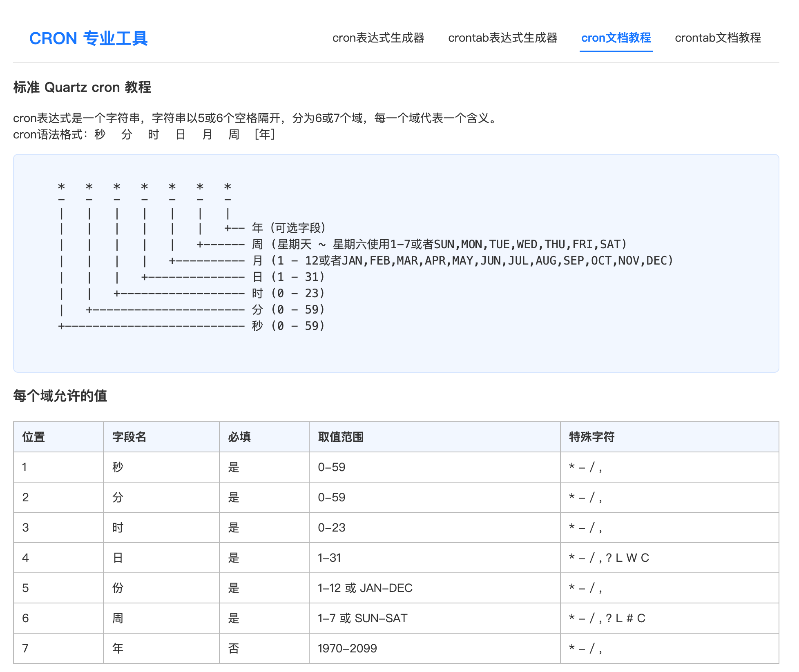Viewport: 799px width, 672px height.
Task: Click the 位置 table column header
Action: (33, 437)
